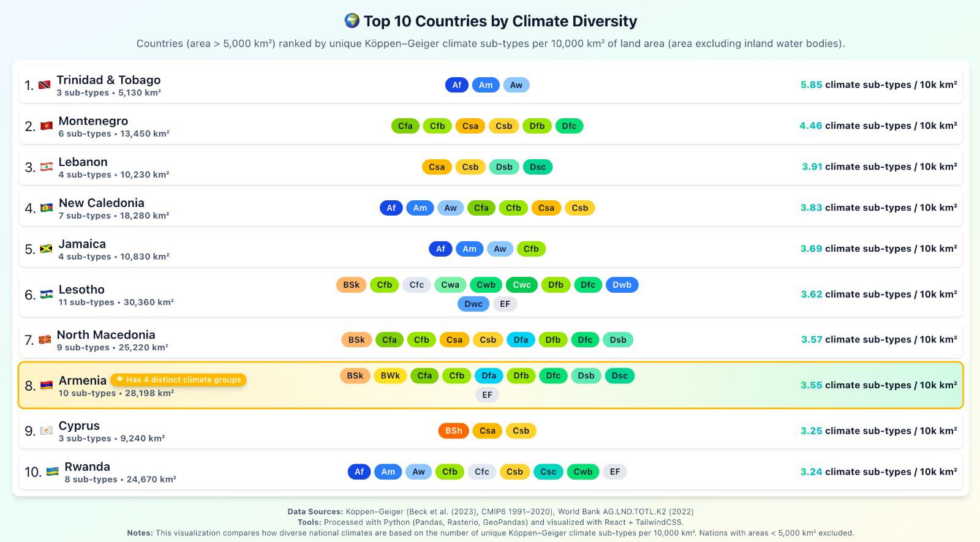Select the Montenegro flag icon
This screenshot has height=542, width=980.
[47, 126]
